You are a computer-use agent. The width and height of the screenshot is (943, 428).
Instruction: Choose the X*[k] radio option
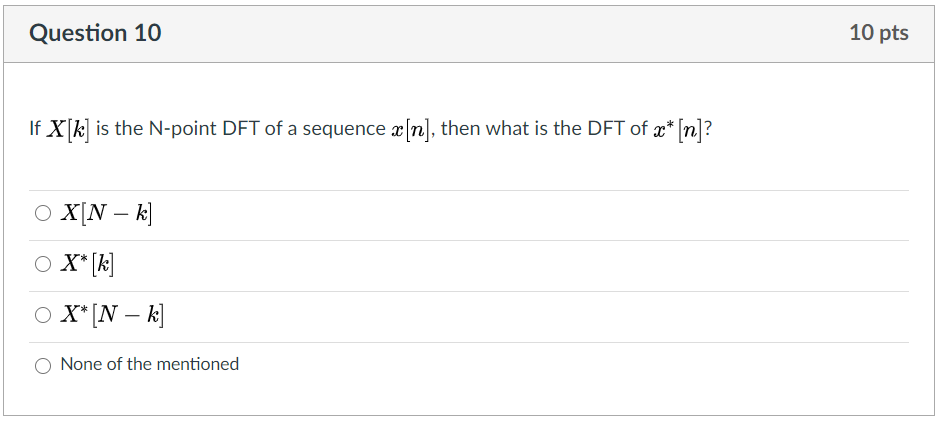tap(43, 265)
